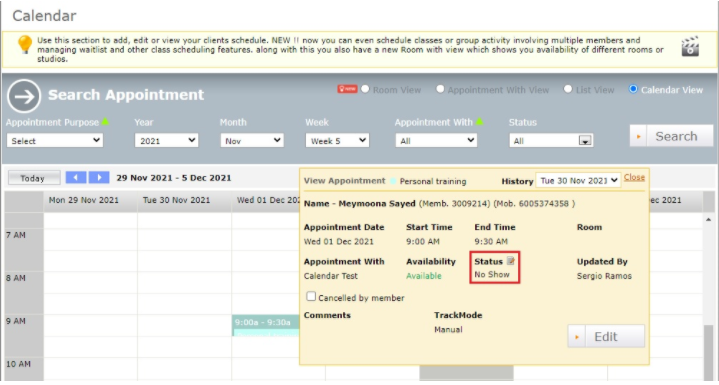
Task: Click 'Sergio Ramos' under Updated By
Action: pos(604,276)
